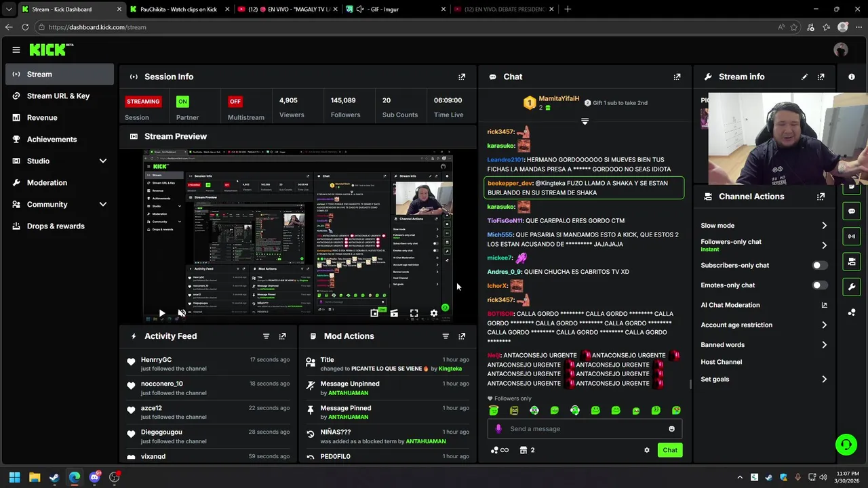Open the user profile avatar top right
This screenshot has height=488, width=868.
(x=841, y=49)
